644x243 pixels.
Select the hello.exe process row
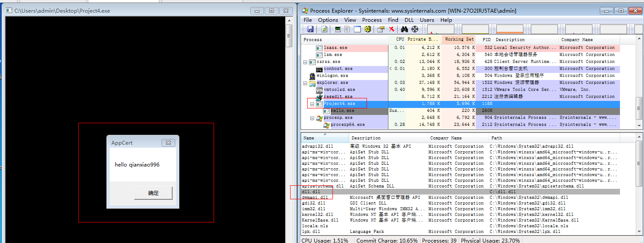point(460,111)
